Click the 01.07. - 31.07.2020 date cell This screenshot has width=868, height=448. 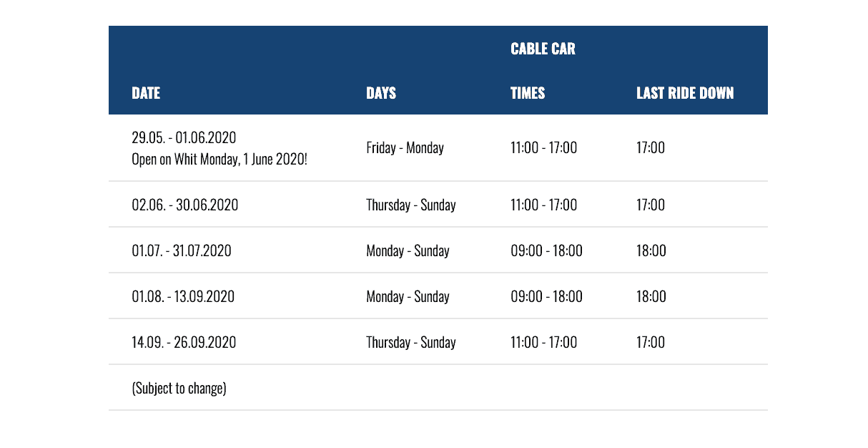coord(182,251)
